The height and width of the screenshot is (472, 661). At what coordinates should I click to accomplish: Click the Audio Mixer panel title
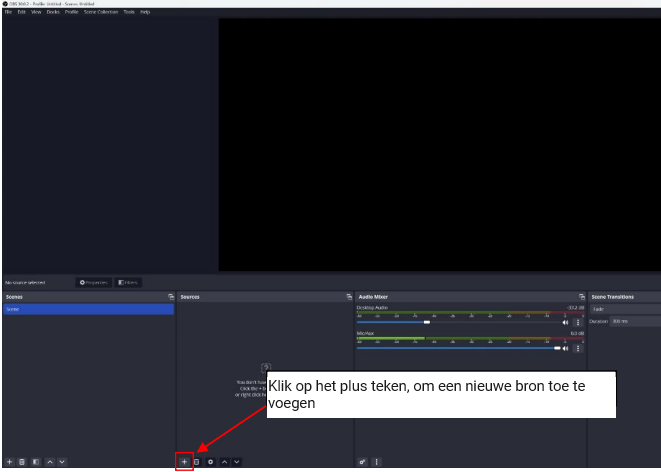pos(373,297)
